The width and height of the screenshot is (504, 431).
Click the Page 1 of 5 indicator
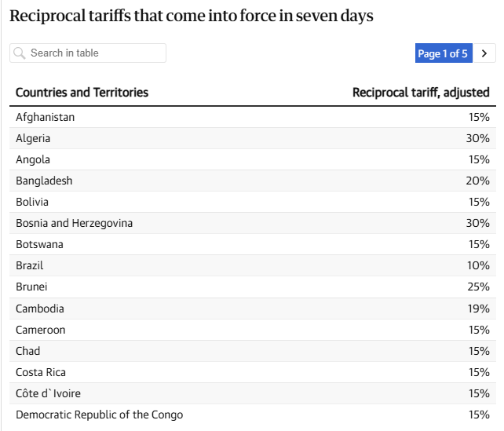coord(444,53)
